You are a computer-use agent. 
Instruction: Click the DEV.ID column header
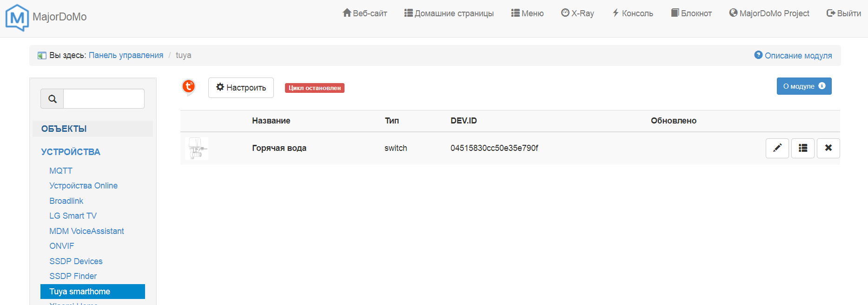pos(464,121)
